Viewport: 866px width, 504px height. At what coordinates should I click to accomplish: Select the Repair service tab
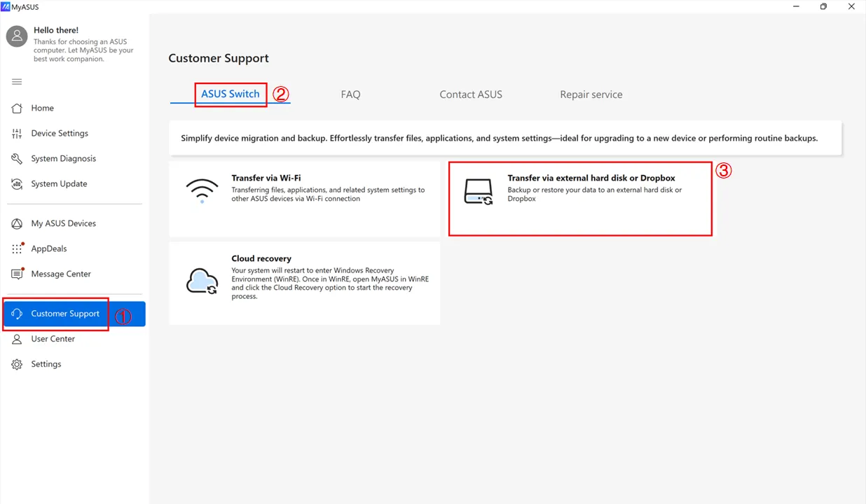tap(591, 94)
